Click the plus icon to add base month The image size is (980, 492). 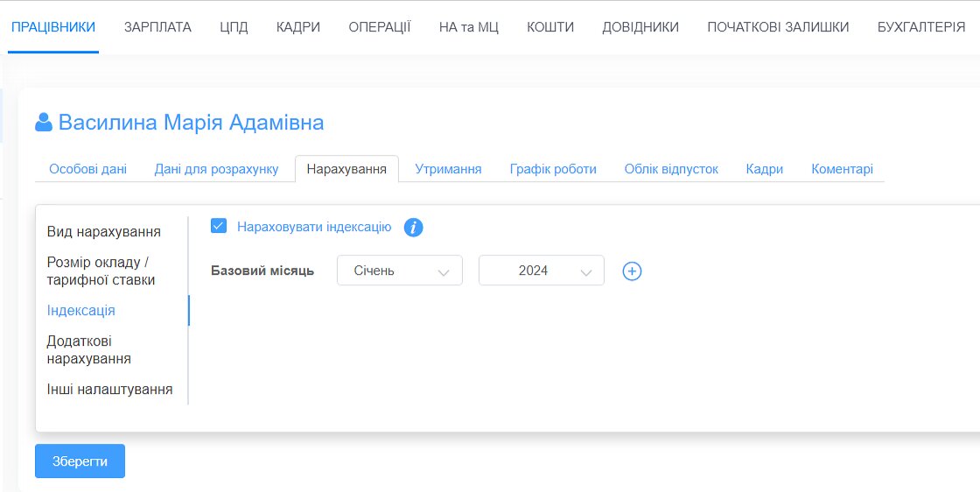(x=632, y=271)
